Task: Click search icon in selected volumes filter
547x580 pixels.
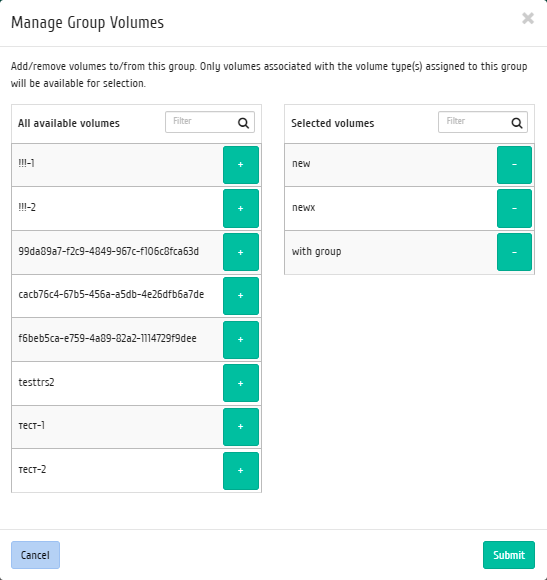Action: [x=517, y=123]
